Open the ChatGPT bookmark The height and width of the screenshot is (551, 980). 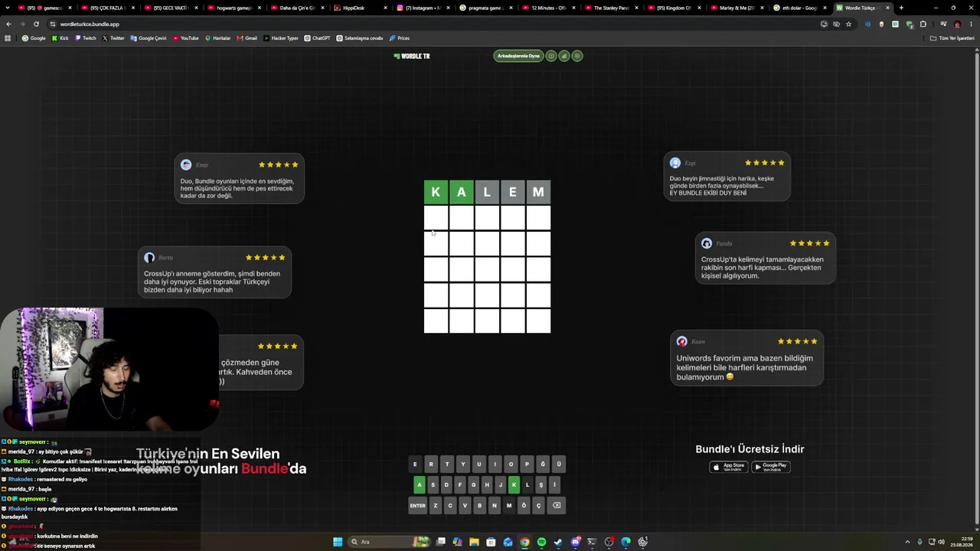pos(317,38)
